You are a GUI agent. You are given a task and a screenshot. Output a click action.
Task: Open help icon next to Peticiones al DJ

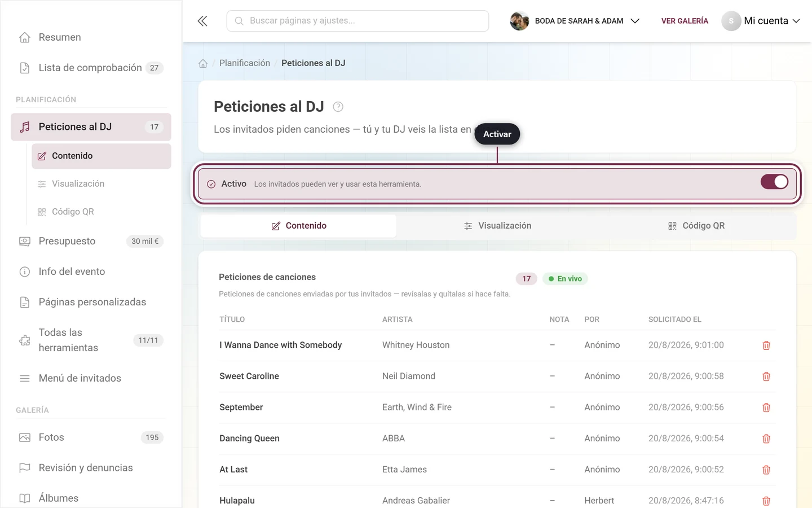pos(338,107)
